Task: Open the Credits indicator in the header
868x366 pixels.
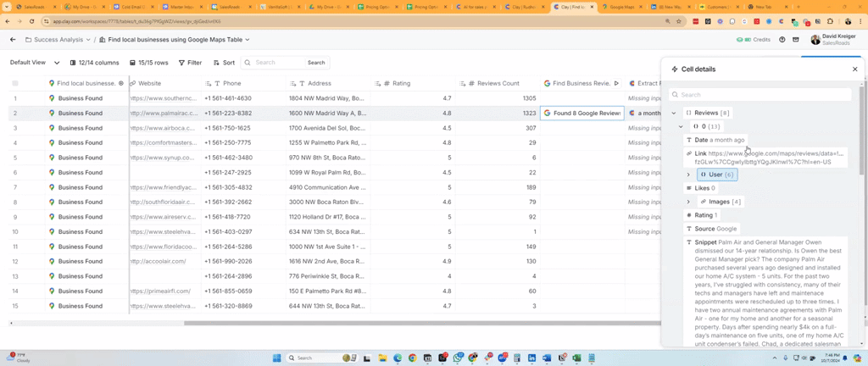Action: point(754,40)
